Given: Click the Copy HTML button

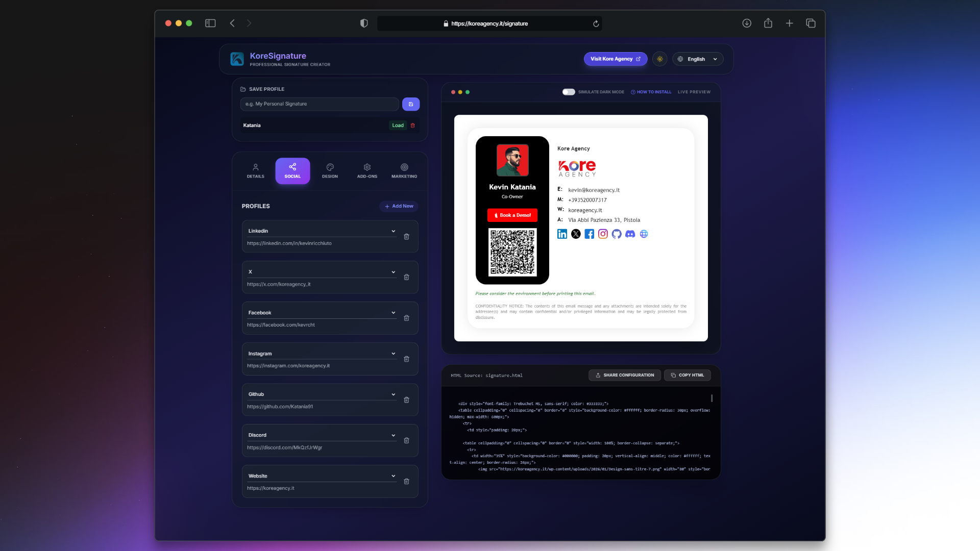Looking at the screenshot, I should [x=687, y=375].
